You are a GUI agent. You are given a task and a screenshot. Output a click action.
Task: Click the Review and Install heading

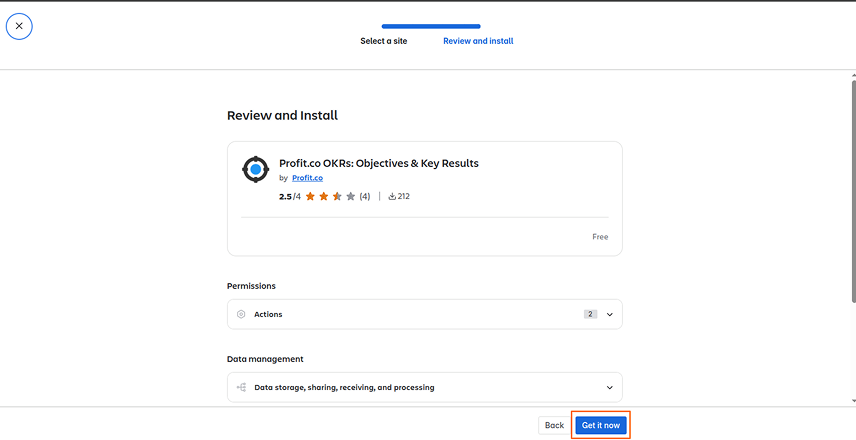coord(282,116)
